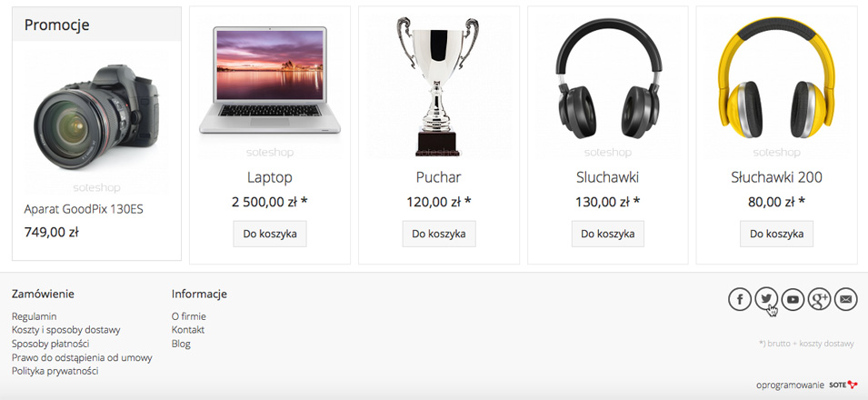Open the Regulamin footer link
The image size is (868, 400).
pyautogui.click(x=35, y=316)
